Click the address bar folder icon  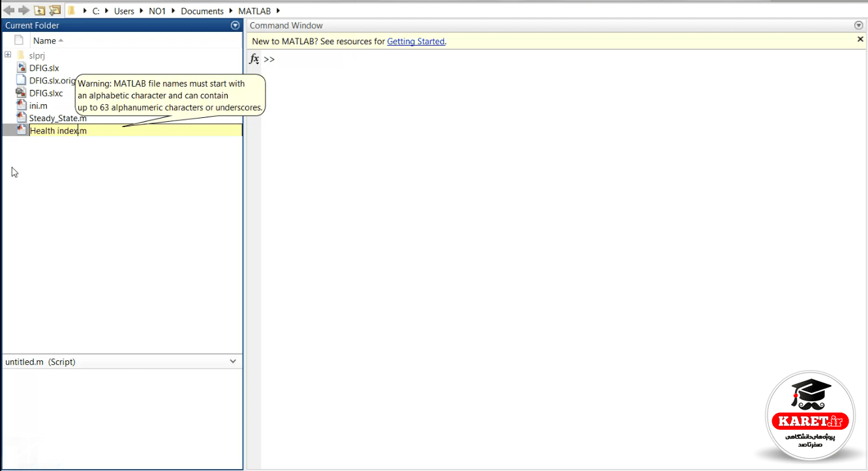tap(72, 10)
